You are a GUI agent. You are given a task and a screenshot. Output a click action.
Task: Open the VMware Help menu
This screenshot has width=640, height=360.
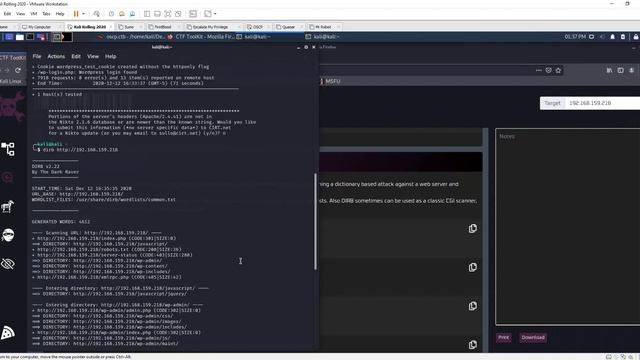click(60, 14)
